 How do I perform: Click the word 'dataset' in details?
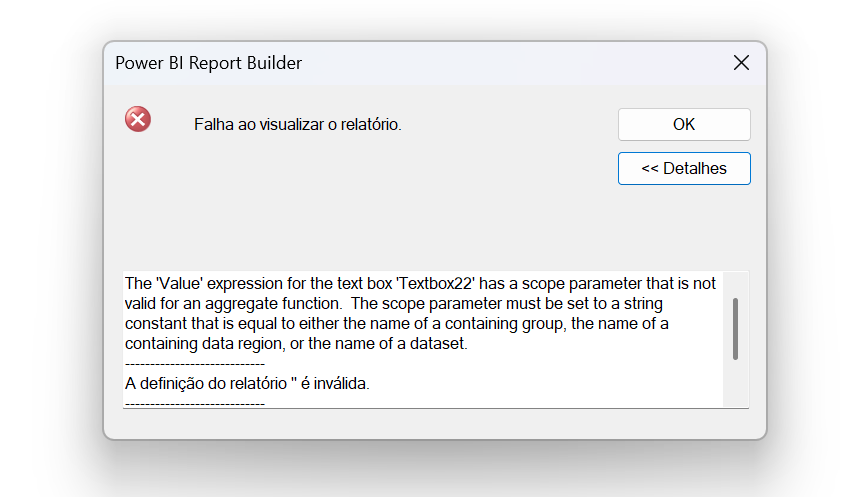437,343
